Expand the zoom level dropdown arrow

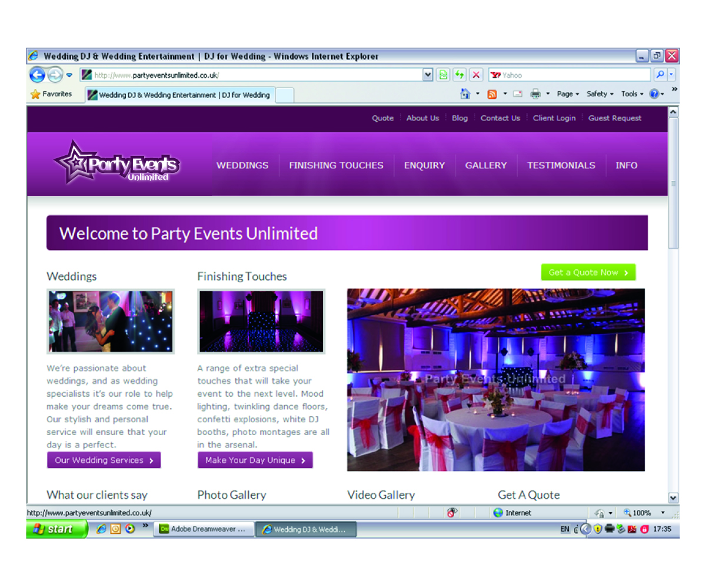[663, 513]
